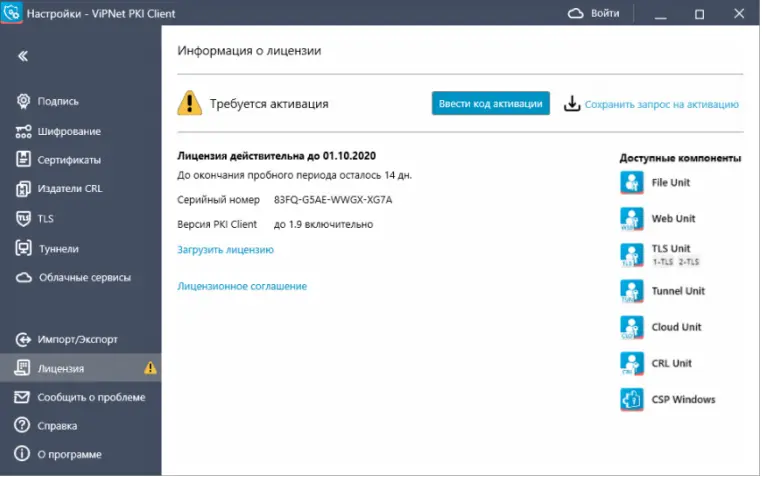Screen dimensions: 762x477
Task: Click the Лицензия sidebar icon
Action: [22, 368]
